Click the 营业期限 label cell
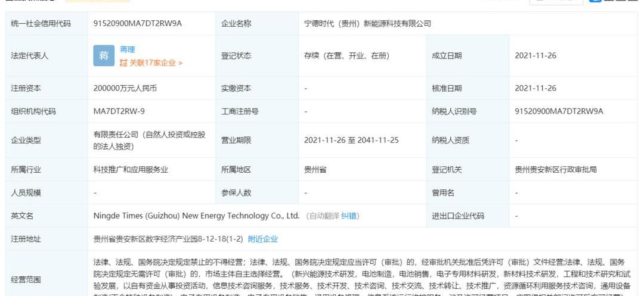This screenshot has width=644, height=296. 257,140
